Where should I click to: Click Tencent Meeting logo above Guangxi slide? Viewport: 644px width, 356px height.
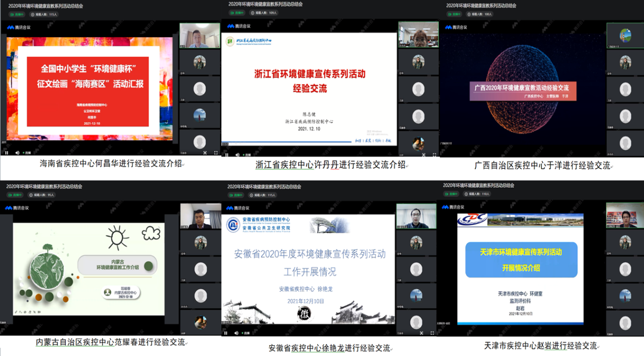pyautogui.click(x=456, y=27)
